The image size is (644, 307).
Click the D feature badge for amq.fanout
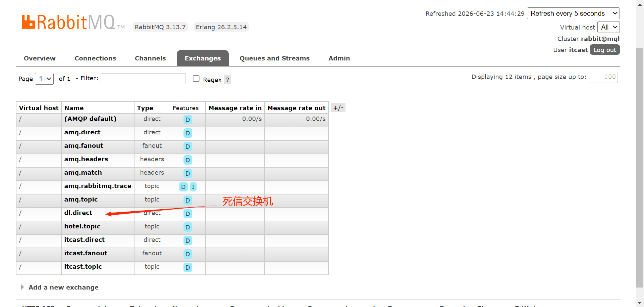188,146
